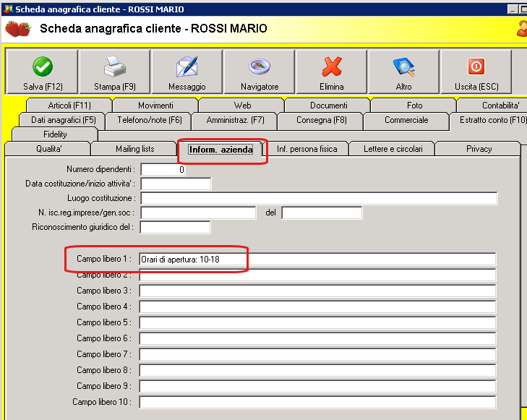Switch to the Articoli (F11) tab

pyautogui.click(x=69, y=106)
